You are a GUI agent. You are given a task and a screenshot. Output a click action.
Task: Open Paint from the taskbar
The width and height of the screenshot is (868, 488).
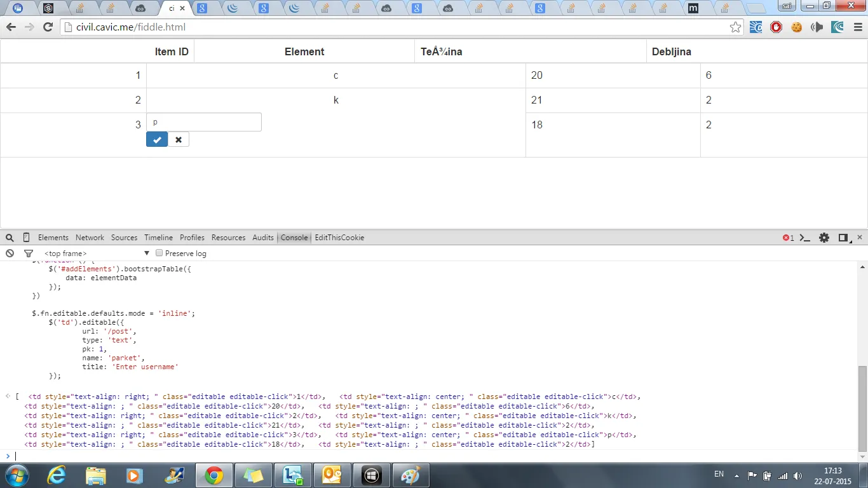(x=411, y=475)
